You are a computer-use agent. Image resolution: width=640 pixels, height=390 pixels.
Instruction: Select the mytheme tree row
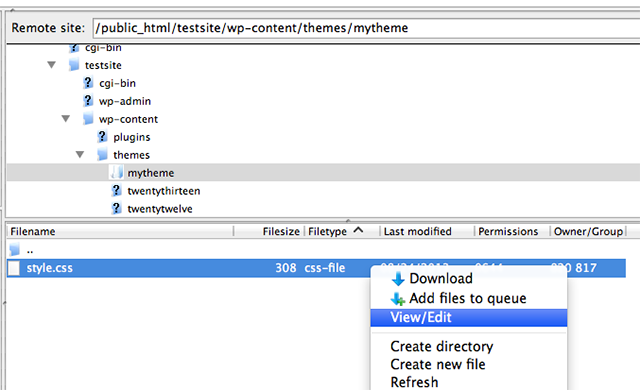[x=323, y=173]
